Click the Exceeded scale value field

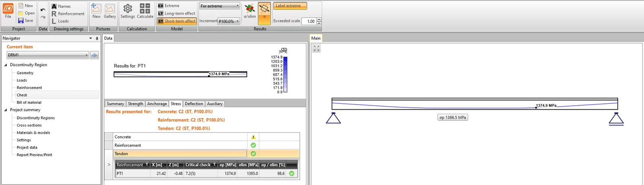point(309,21)
